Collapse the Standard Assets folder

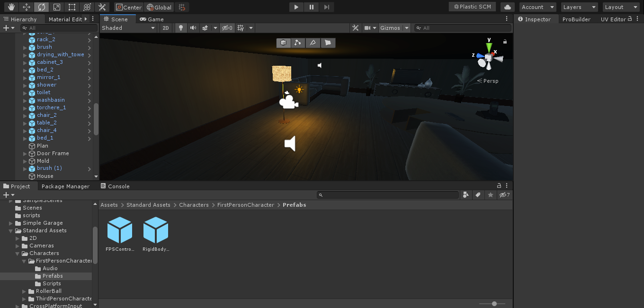pos(10,231)
